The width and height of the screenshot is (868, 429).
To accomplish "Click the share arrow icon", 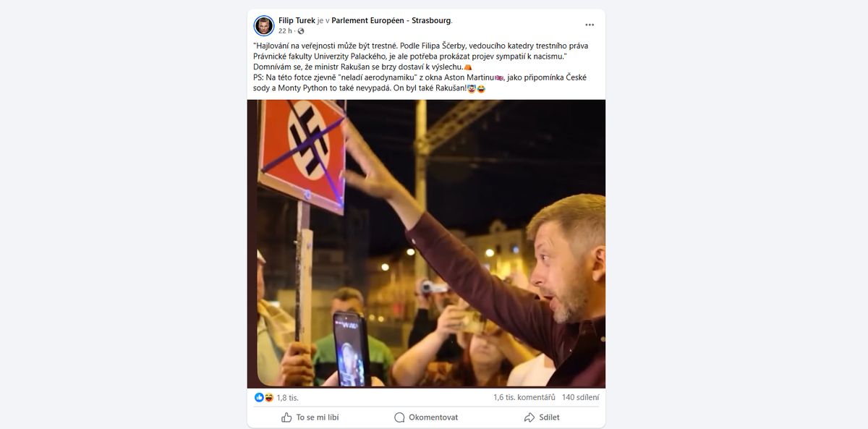I will click(x=529, y=417).
